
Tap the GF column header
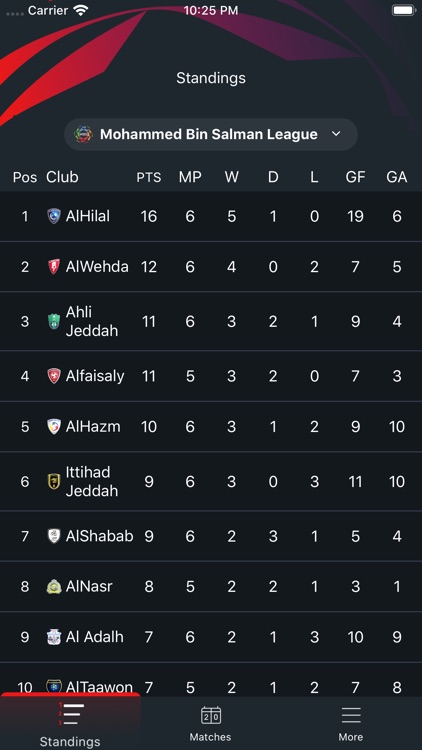pyautogui.click(x=355, y=177)
